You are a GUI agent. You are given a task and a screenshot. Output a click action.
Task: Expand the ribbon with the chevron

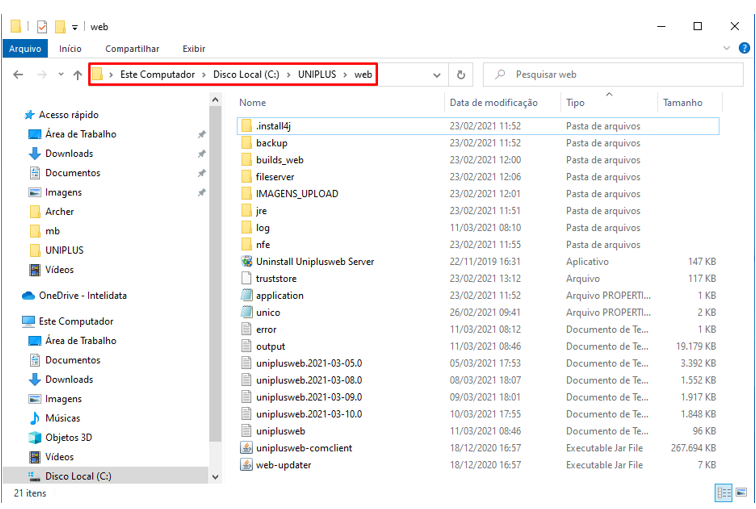click(729, 48)
